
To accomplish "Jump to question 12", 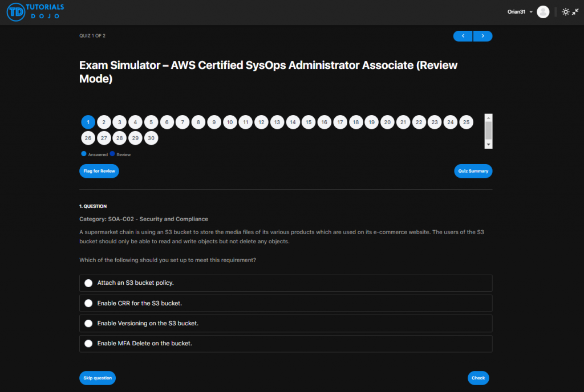I will 261,122.
